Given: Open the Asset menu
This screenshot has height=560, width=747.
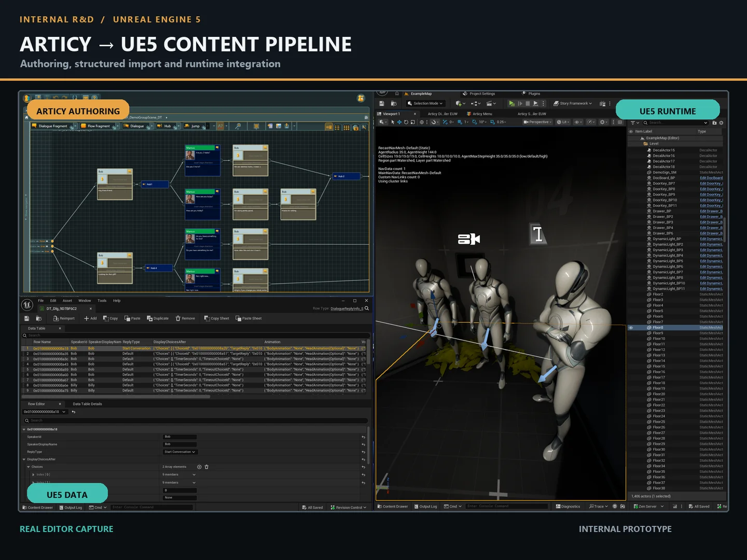Looking at the screenshot, I should [x=67, y=301].
